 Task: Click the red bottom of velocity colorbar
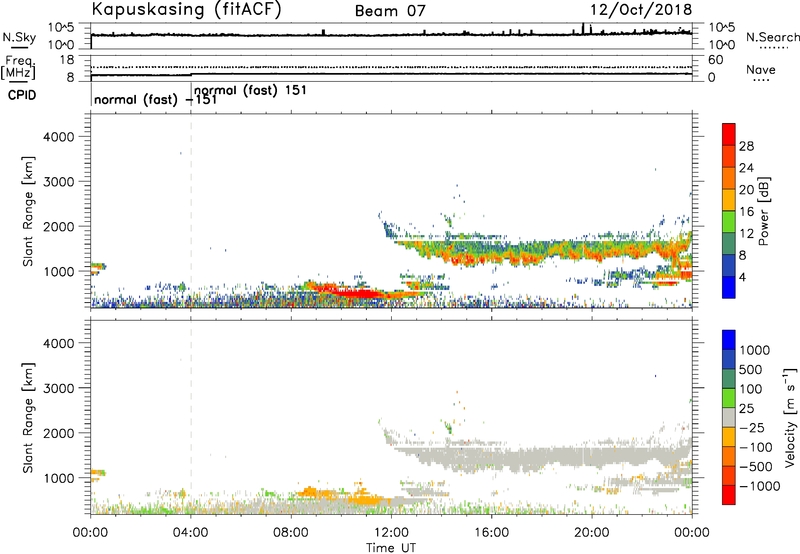click(x=729, y=495)
